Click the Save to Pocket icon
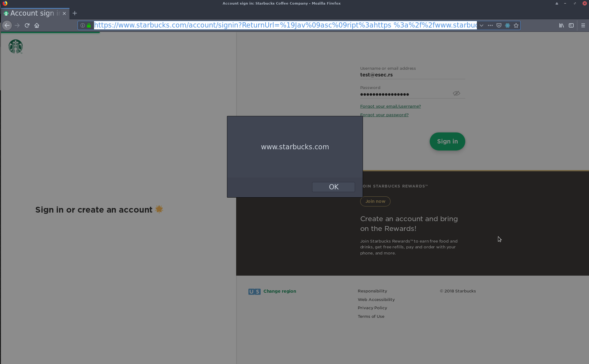Image resolution: width=589 pixels, height=364 pixels. point(499,25)
